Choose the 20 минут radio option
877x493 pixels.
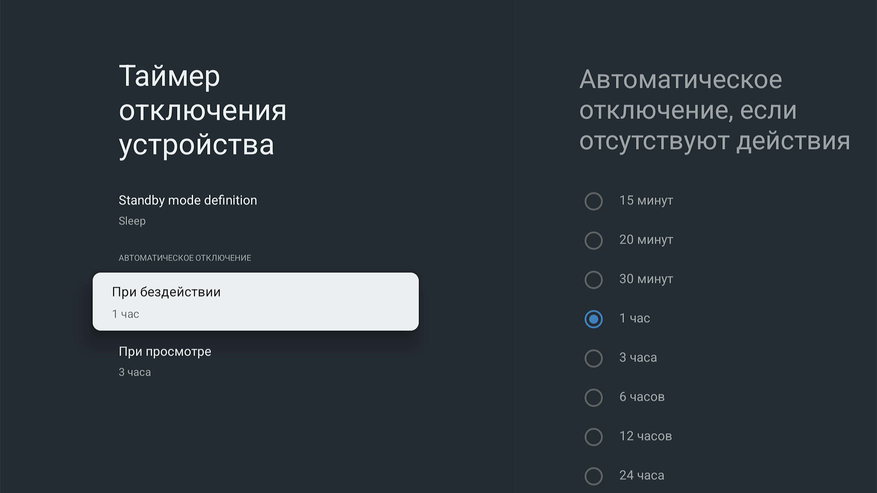click(x=594, y=240)
